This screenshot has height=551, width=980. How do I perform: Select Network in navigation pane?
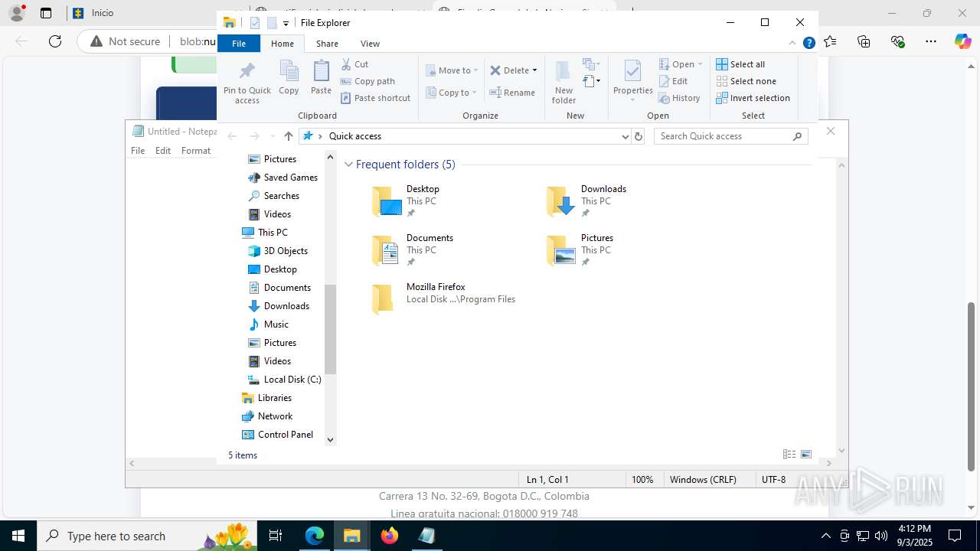(275, 416)
